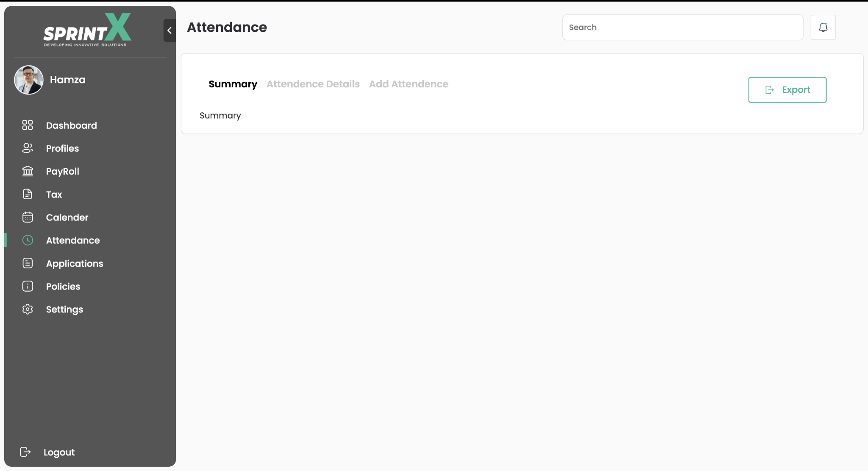Image resolution: width=868 pixels, height=471 pixels.
Task: Click the SprintX logo
Action: [87, 30]
